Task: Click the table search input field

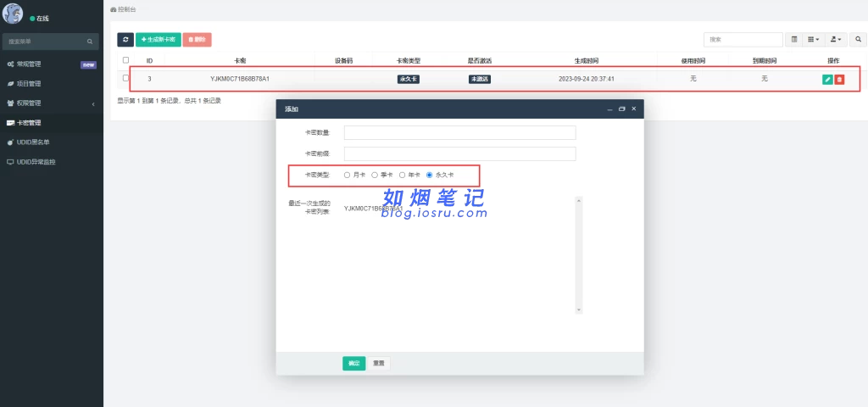Action: 743,40
